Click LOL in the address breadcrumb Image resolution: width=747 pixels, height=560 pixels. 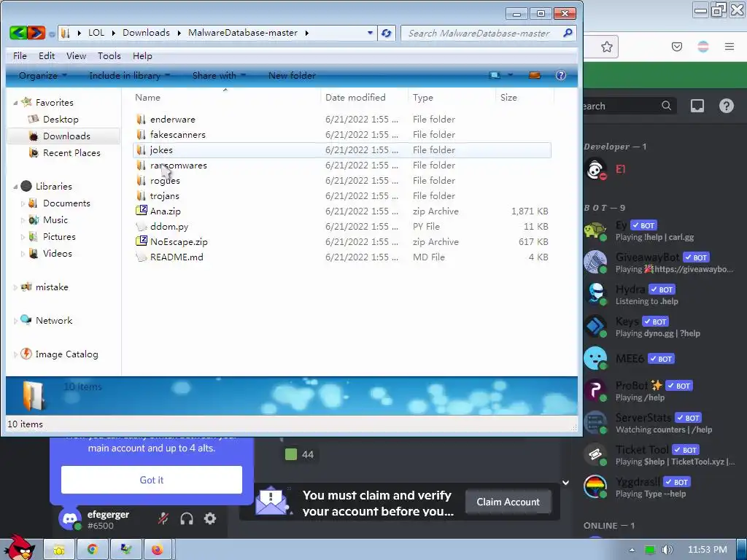pos(96,33)
